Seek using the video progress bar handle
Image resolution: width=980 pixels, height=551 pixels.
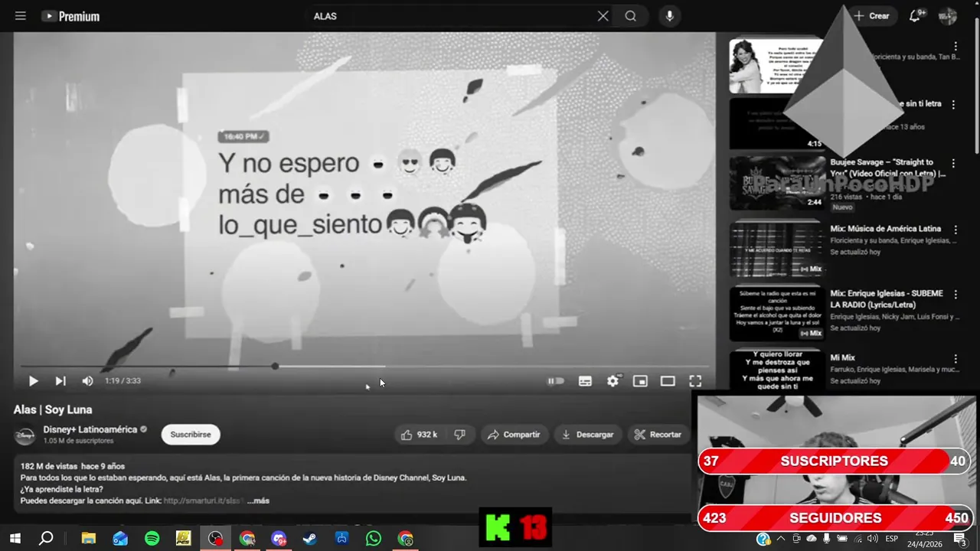[275, 367]
